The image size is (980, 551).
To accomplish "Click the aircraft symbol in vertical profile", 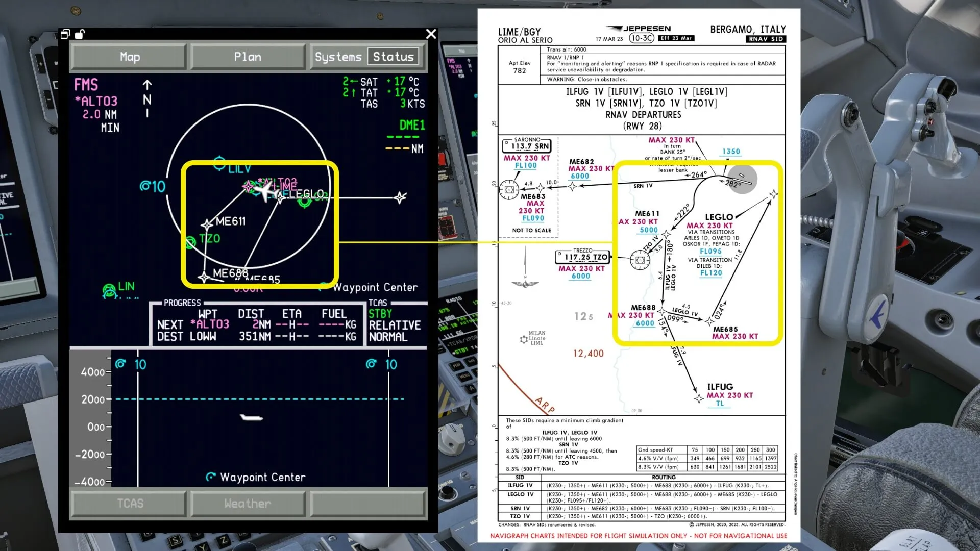I will [x=251, y=418].
